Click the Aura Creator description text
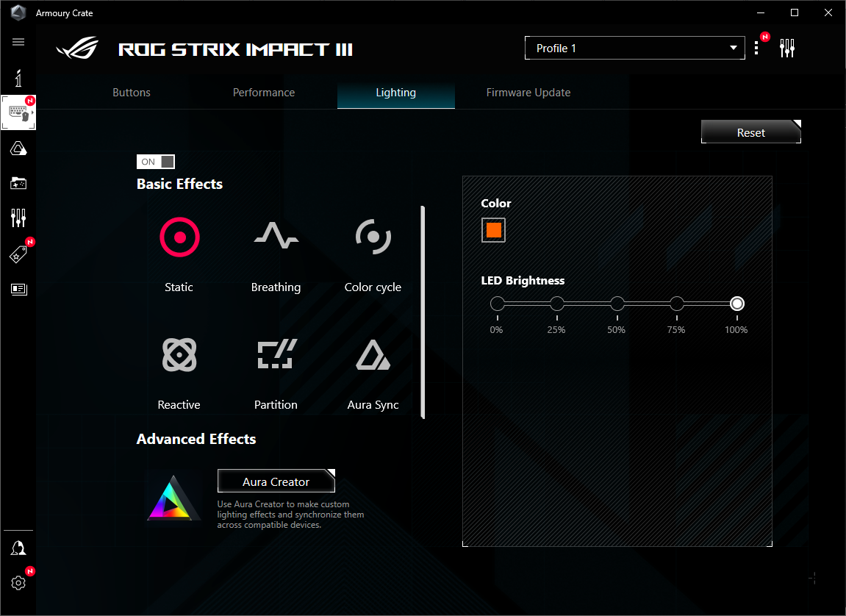Image resolution: width=846 pixels, height=616 pixels. 290,515
